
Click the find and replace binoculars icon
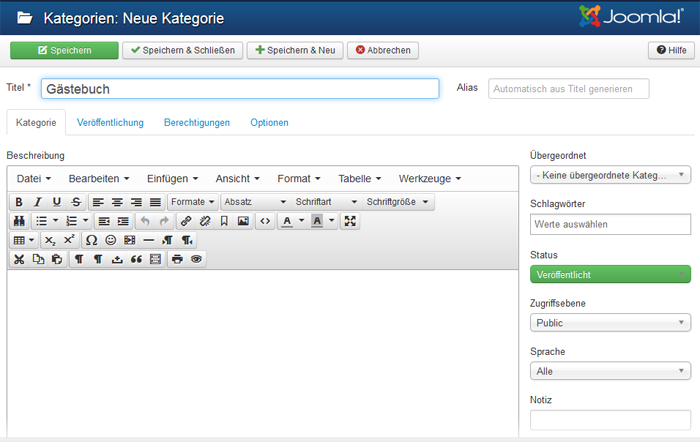coord(19,221)
